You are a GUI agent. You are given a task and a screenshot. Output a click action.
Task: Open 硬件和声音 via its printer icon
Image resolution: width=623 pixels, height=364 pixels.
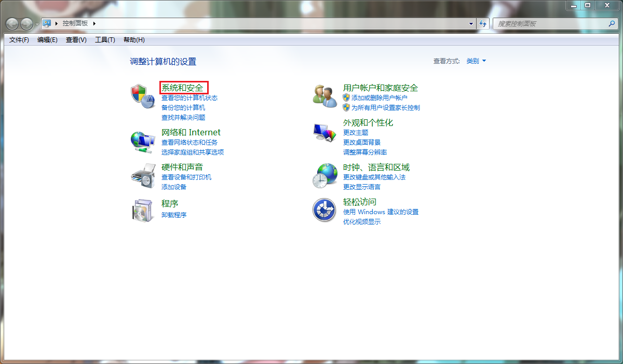(142, 176)
